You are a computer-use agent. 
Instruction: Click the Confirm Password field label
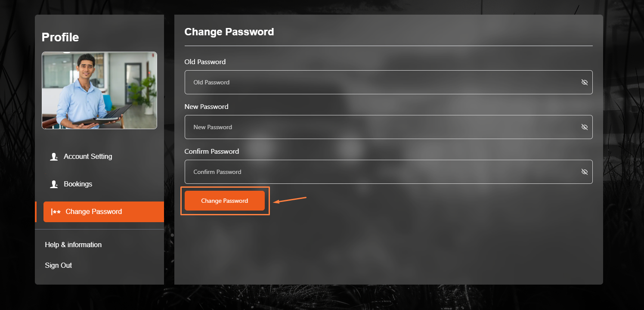coord(211,152)
